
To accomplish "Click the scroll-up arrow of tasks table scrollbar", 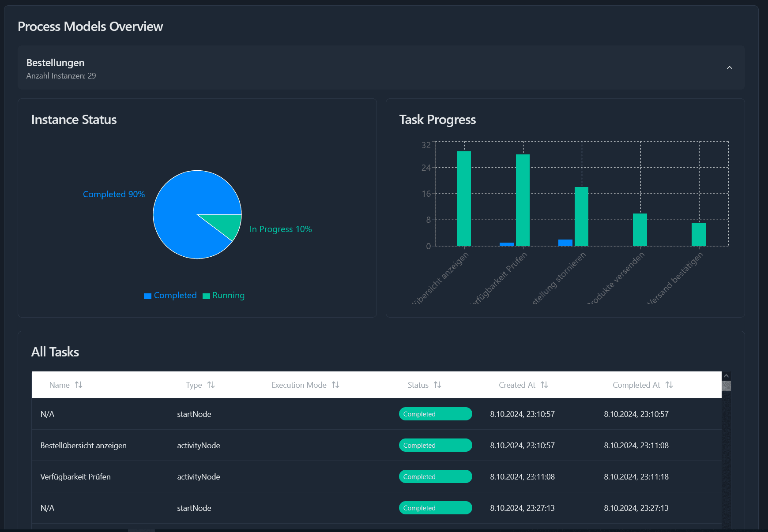I will 726,376.
